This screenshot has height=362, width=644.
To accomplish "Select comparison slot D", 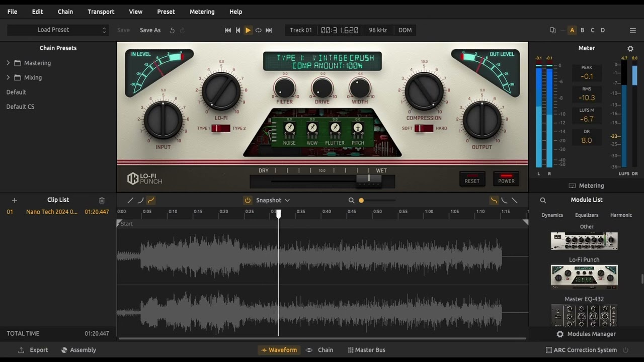I will (603, 30).
